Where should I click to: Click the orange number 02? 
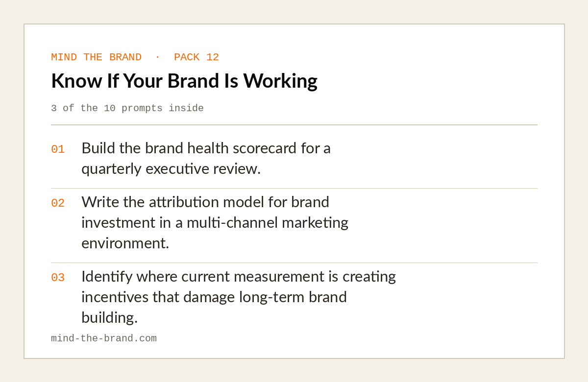[x=58, y=203]
